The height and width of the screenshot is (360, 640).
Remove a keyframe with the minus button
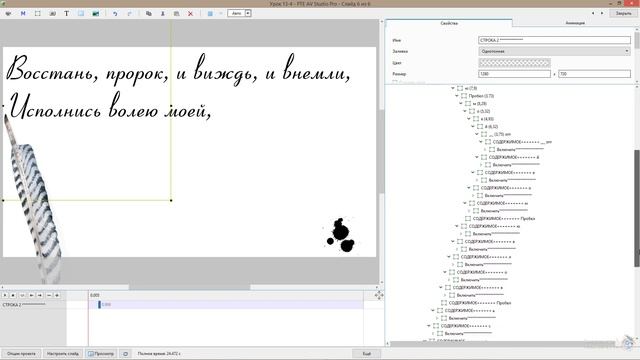click(49, 295)
